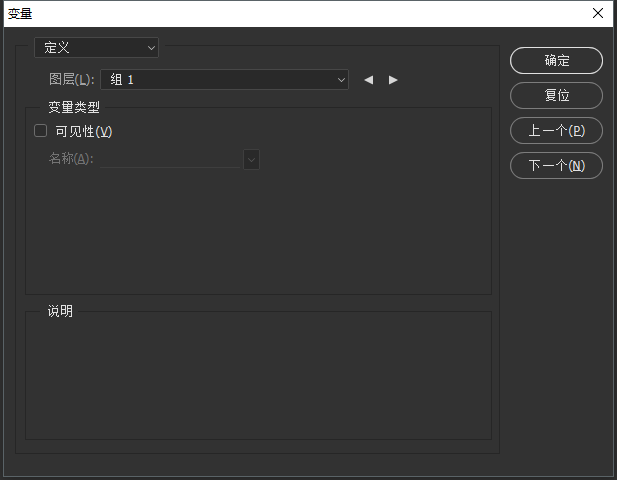This screenshot has height=480, width=617.
Task: Click the 说明 description label
Action: [60, 311]
